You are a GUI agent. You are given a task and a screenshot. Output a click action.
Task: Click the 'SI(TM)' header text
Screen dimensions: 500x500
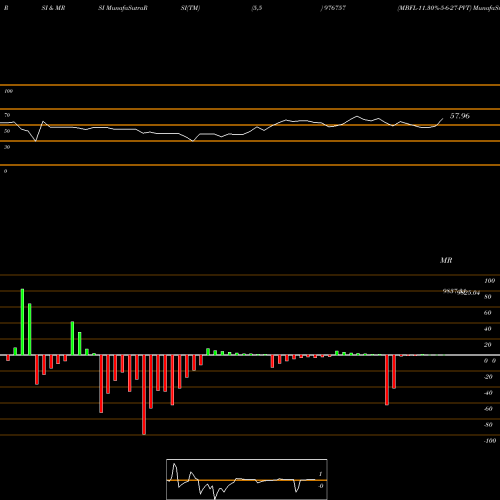tap(190, 8)
